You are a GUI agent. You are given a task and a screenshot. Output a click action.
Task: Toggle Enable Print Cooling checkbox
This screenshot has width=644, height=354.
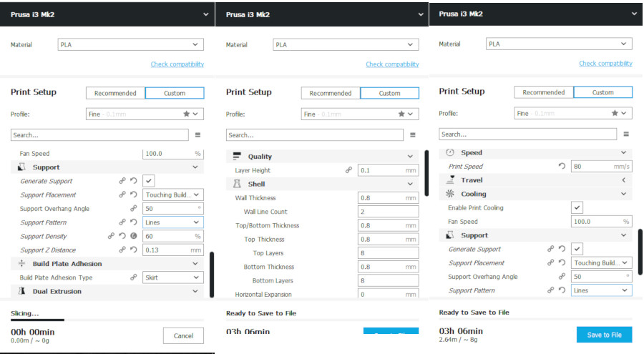[577, 207]
